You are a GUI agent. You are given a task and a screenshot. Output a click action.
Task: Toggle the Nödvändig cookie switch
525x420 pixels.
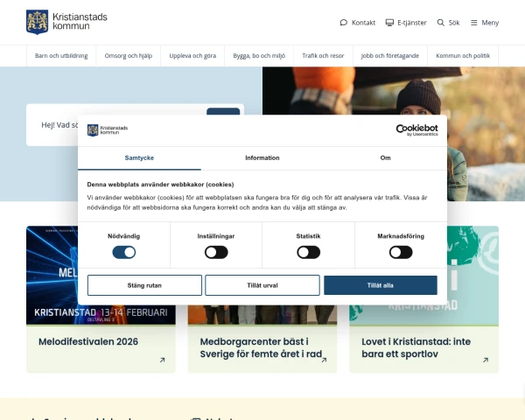(x=124, y=252)
